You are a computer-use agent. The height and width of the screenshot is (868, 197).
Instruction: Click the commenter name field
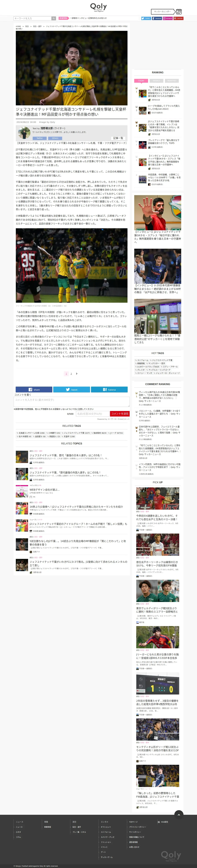click(93, 414)
